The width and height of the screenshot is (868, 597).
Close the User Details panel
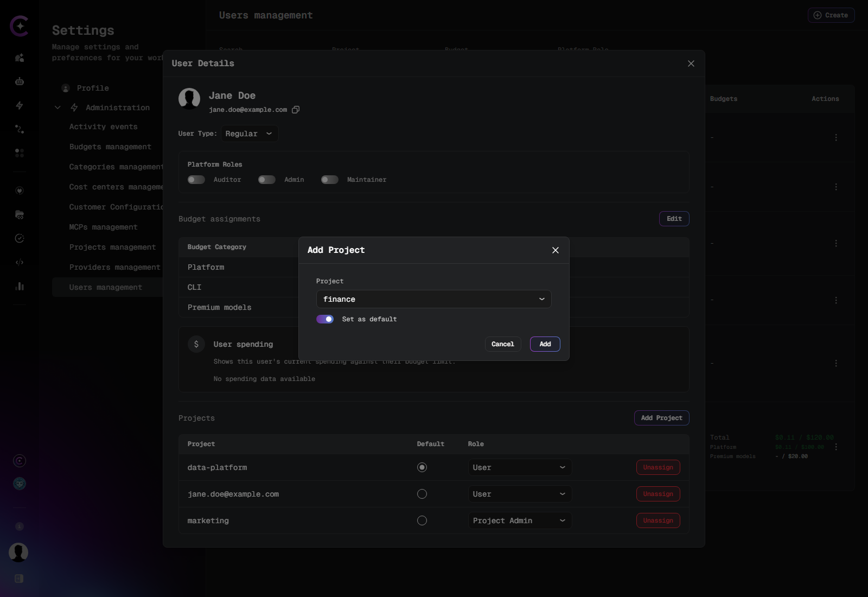tap(691, 63)
